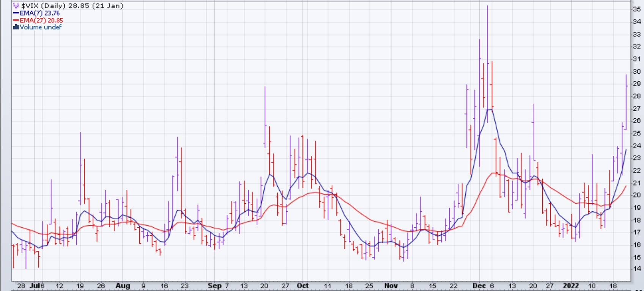Click the Jul label on date axis

[x=35, y=286]
